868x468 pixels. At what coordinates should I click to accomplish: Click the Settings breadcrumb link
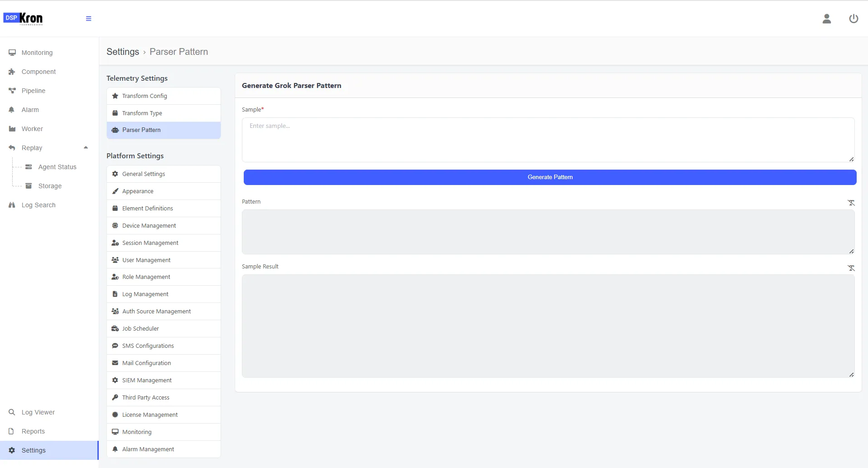(123, 52)
